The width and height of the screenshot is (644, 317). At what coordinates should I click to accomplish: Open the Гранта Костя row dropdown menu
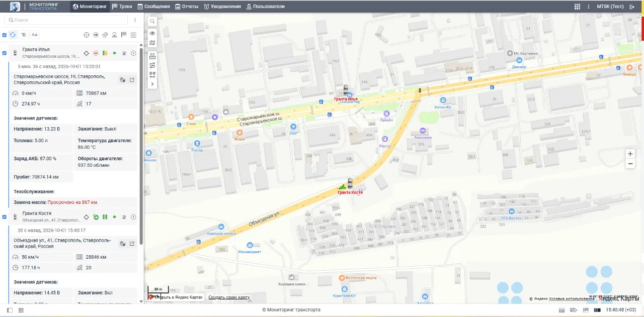[x=133, y=217]
